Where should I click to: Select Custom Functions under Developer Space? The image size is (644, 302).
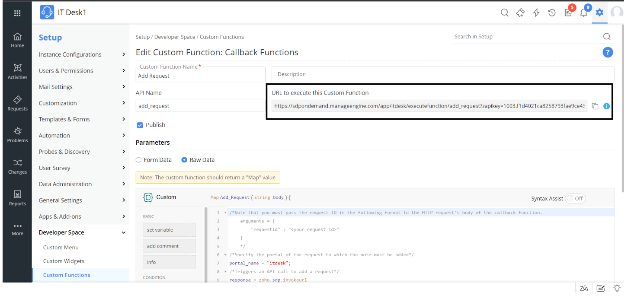(x=67, y=275)
